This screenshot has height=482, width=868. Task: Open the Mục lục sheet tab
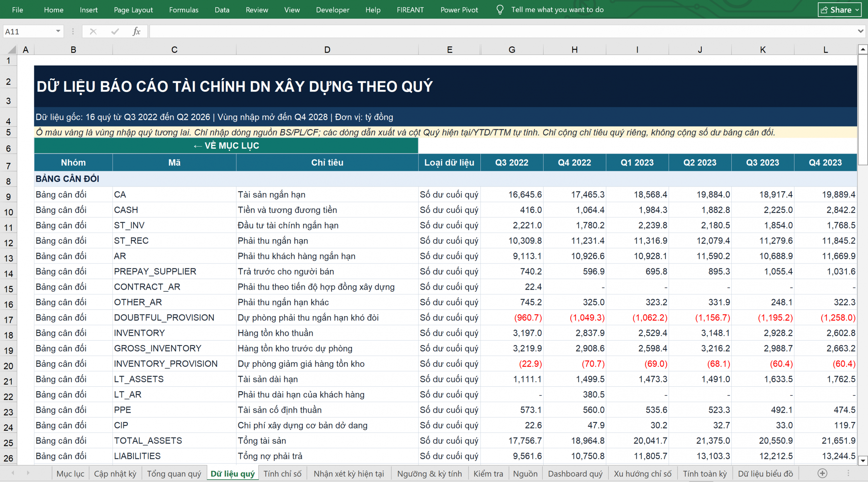pos(70,474)
